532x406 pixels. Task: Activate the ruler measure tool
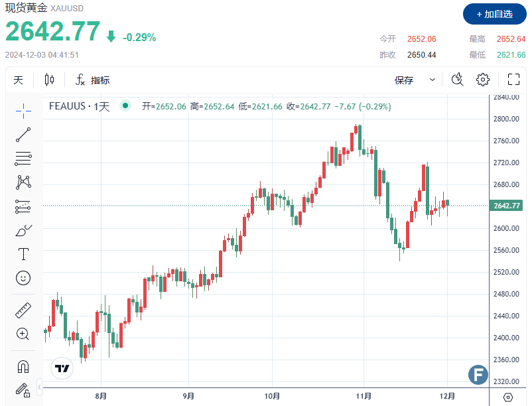(x=23, y=310)
